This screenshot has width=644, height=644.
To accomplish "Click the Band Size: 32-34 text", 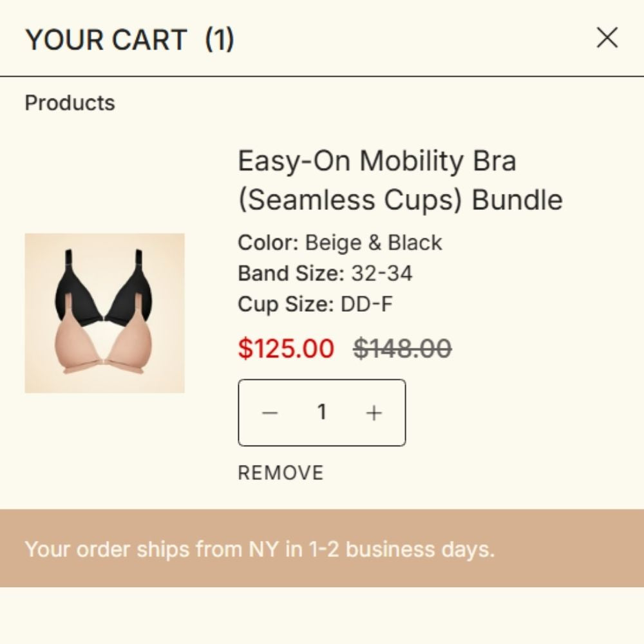I will pos(325,274).
